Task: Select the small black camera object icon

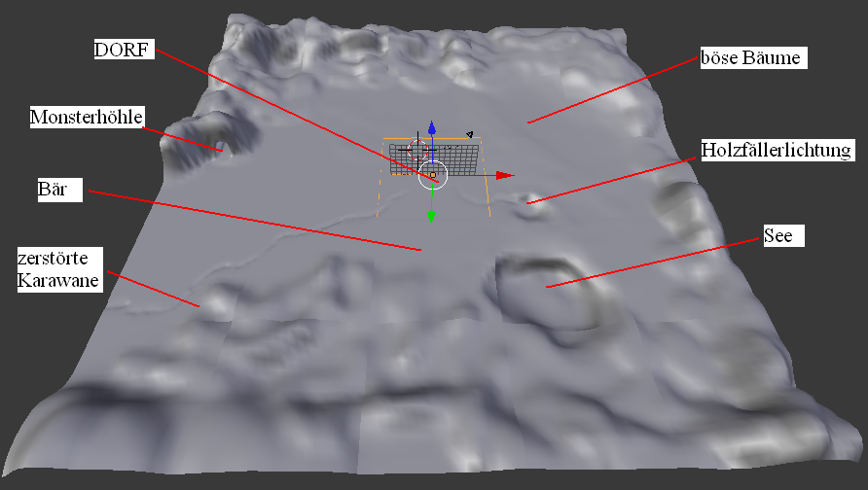Action: (x=469, y=134)
